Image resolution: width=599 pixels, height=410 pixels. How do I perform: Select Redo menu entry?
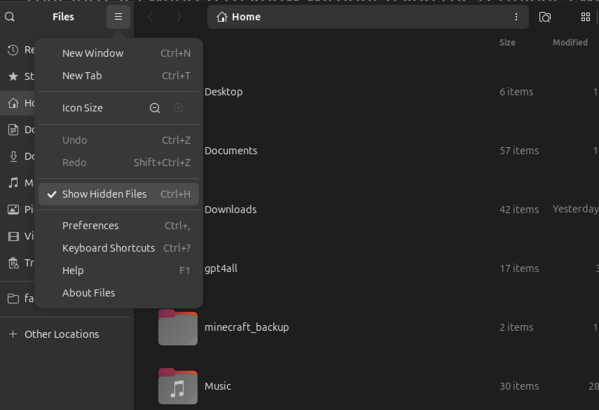tap(119, 162)
